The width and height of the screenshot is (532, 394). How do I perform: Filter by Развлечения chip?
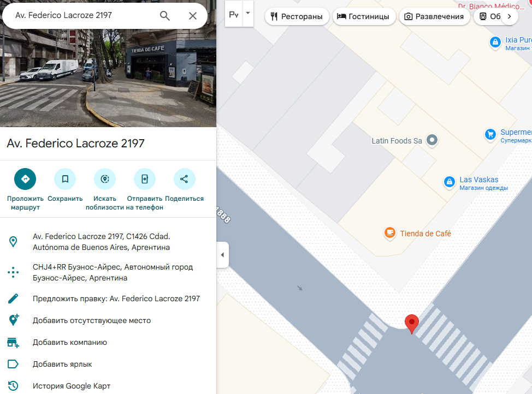(x=435, y=16)
